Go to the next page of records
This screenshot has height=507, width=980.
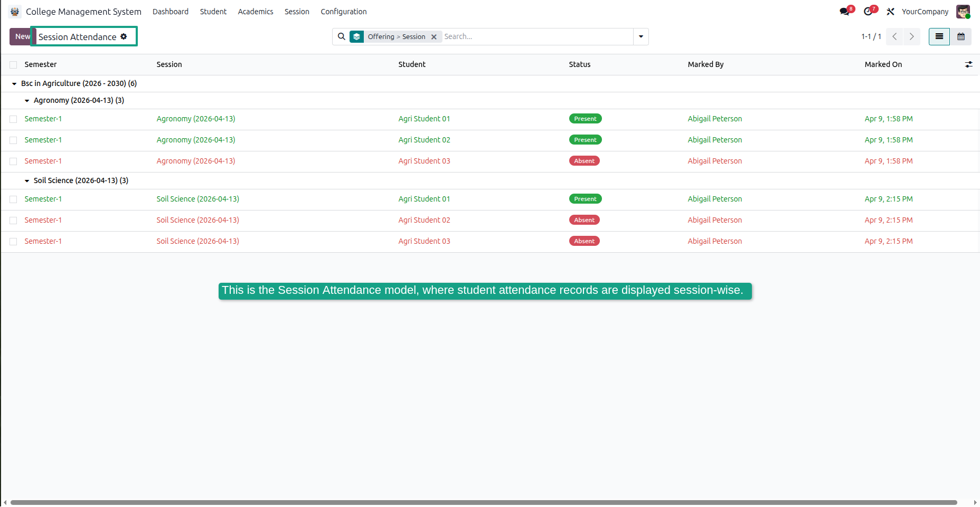911,36
